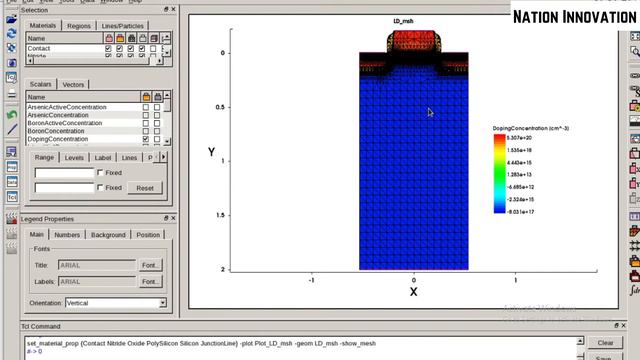Image resolution: width=640 pixels, height=360 pixels.
Task: Click the Reset button
Action: click(145, 188)
